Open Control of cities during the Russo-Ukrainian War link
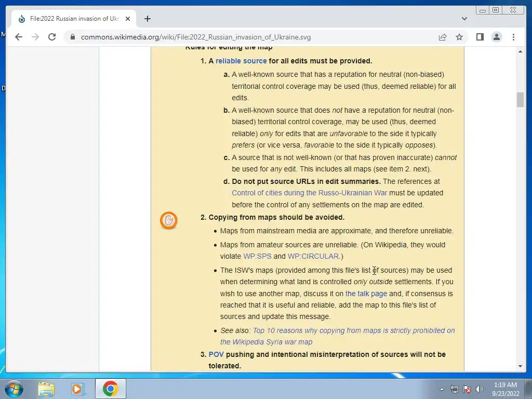This screenshot has width=532, height=399. [x=309, y=193]
